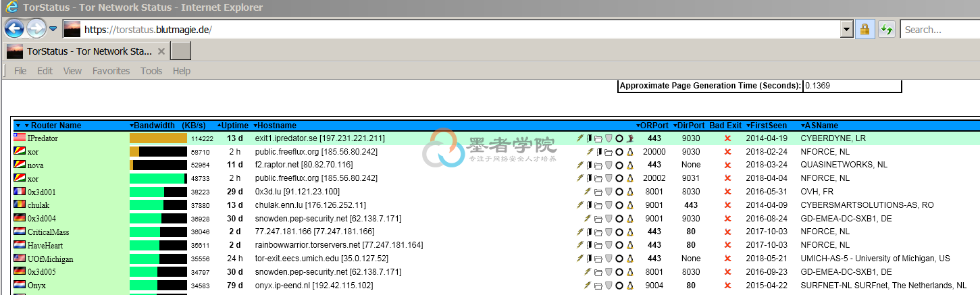
Task: Open the IPredator router link
Action: [42, 138]
